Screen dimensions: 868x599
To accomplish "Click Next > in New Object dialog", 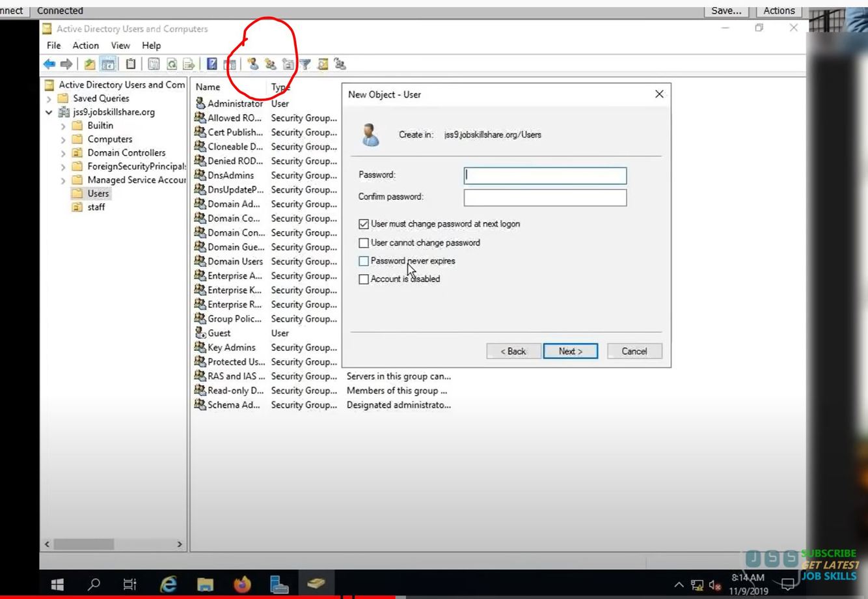I will coord(571,352).
